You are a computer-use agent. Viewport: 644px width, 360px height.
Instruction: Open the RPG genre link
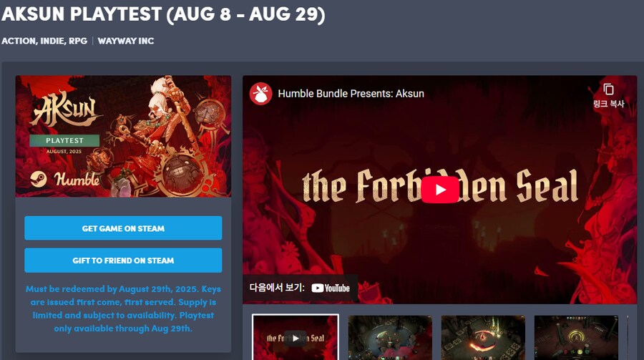(x=78, y=41)
